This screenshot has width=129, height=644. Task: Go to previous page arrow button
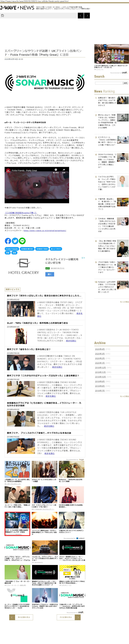81,15
